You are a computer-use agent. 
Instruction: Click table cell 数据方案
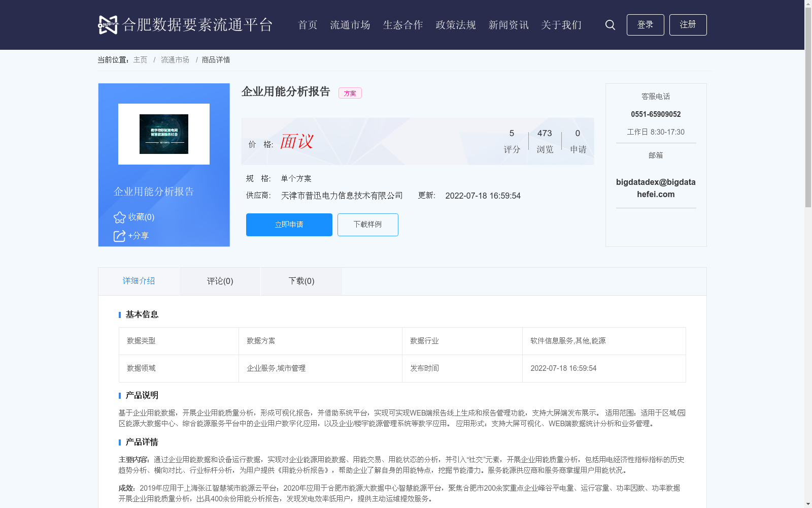pos(320,341)
